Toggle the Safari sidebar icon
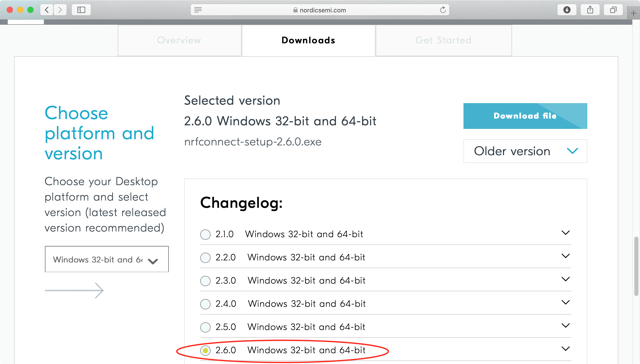This screenshot has height=364, width=640. (x=81, y=10)
